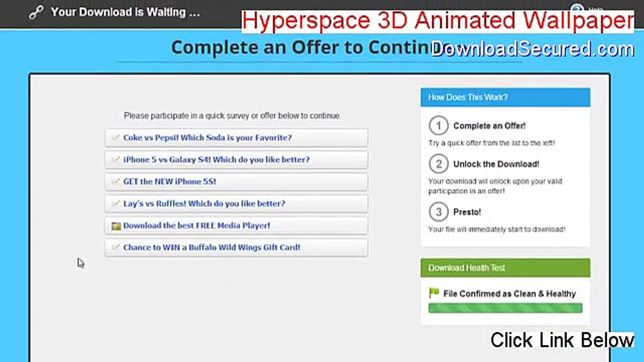Click the 'File Confirmed as Clean & Healthy' text
This screenshot has width=644, height=362.
510,294
